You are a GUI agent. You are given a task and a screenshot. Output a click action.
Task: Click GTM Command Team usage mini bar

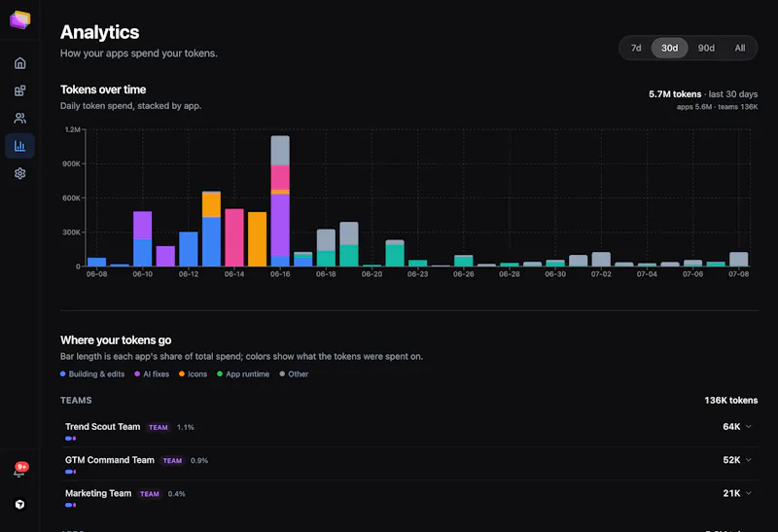pos(70,472)
